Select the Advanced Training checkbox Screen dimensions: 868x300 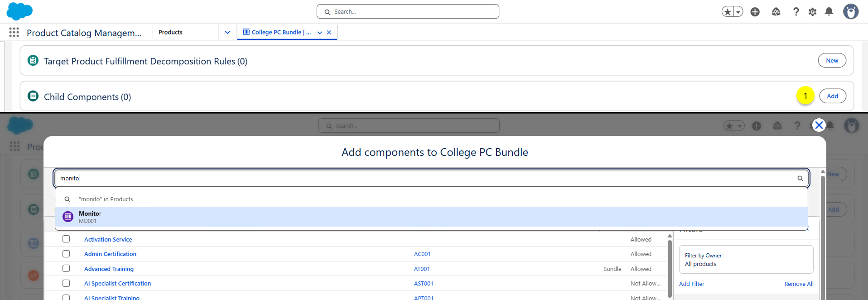(x=66, y=268)
